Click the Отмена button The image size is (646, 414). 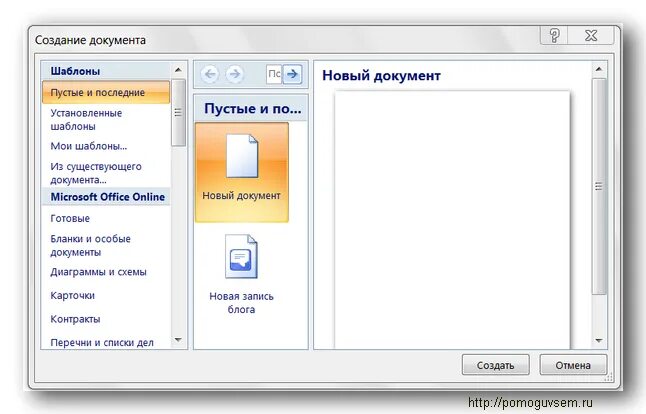[573, 365]
